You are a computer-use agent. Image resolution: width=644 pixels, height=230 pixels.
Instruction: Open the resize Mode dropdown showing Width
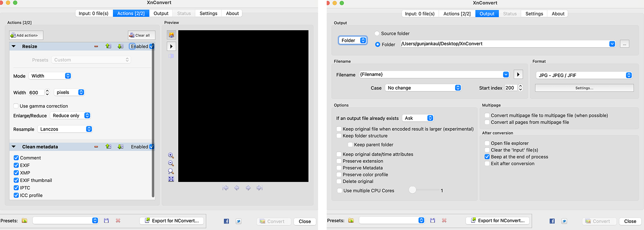pyautogui.click(x=50, y=76)
